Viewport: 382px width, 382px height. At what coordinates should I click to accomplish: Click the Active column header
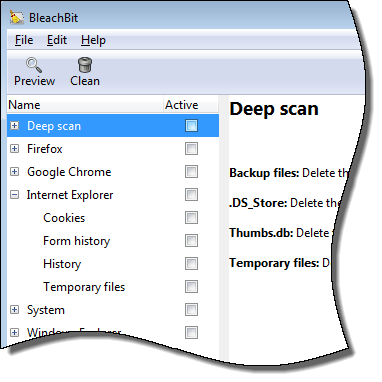[191, 105]
